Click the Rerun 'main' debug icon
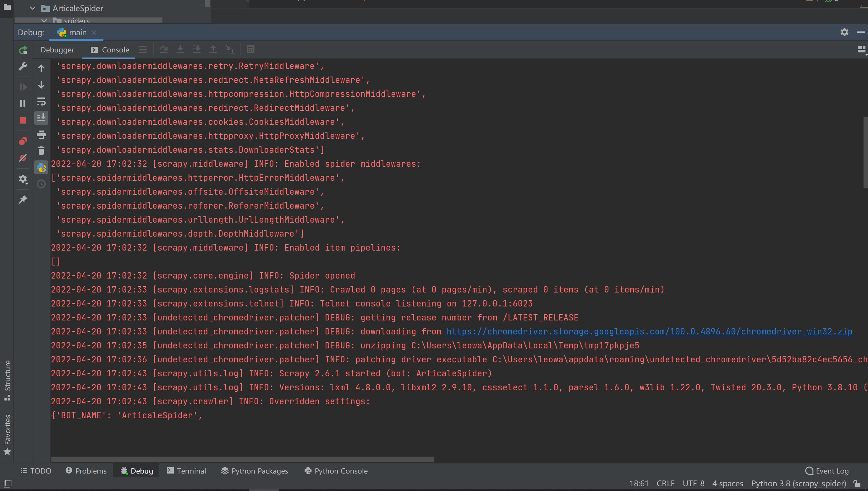The width and height of the screenshot is (868, 491). pos(23,50)
